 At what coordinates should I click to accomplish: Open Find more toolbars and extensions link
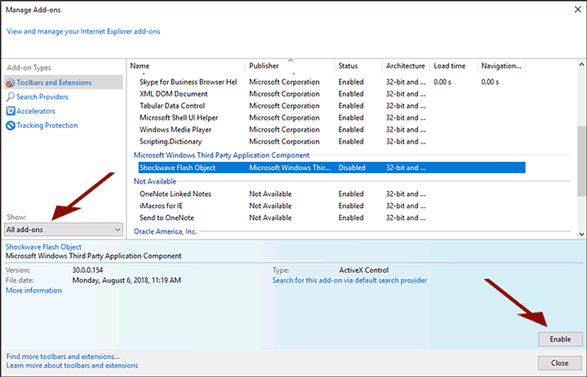63,356
